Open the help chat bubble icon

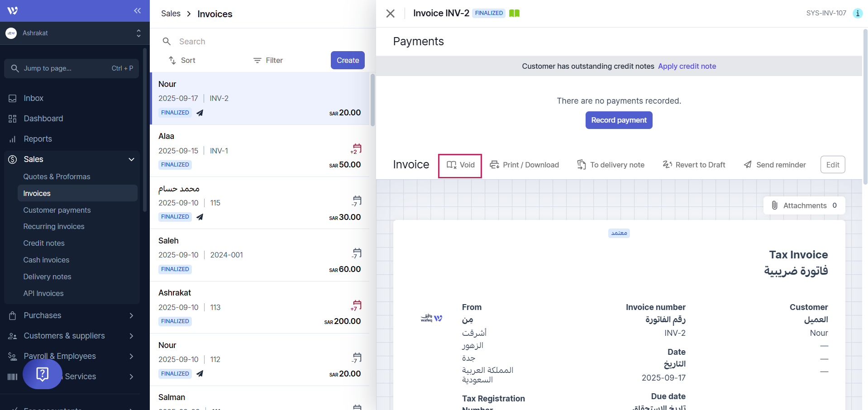click(x=42, y=374)
